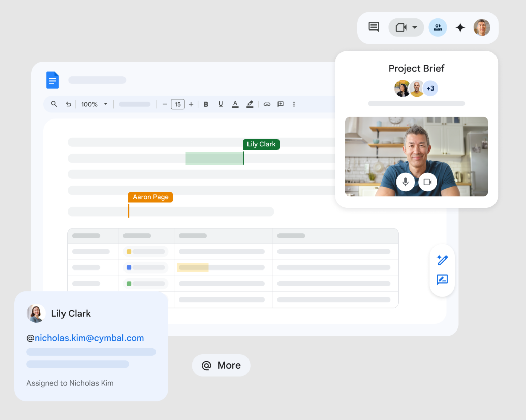Open the nicholas.kim@cymbal.com mention link
This screenshot has height=420, width=526.
tap(89, 338)
